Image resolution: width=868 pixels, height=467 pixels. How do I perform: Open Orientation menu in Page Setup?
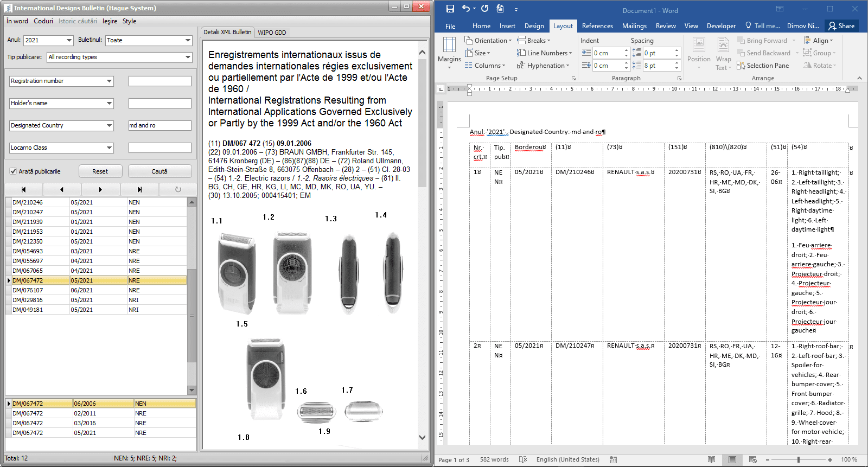point(488,41)
